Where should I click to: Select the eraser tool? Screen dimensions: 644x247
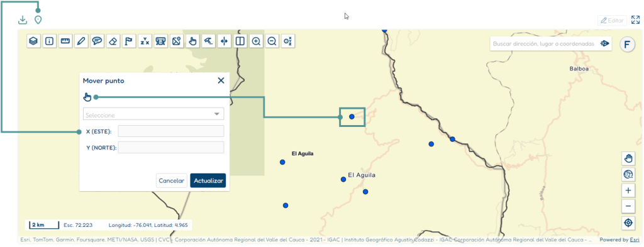tap(113, 41)
